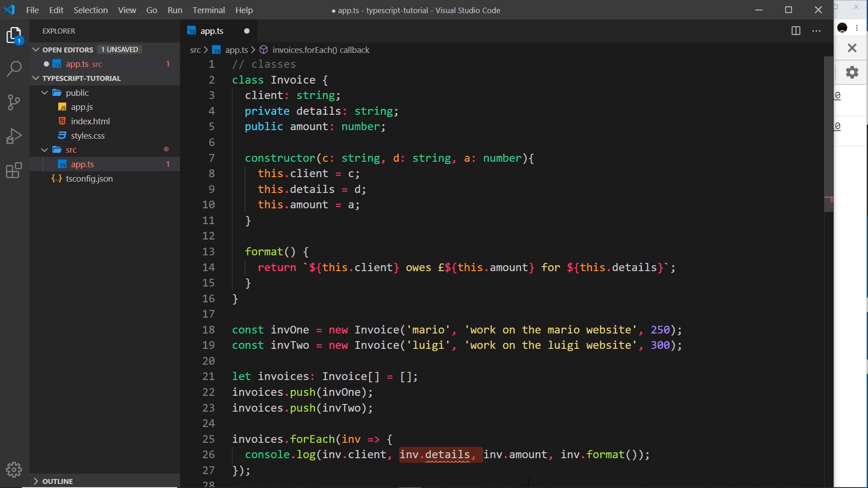Open the editor More Actions menu

[x=816, y=31]
